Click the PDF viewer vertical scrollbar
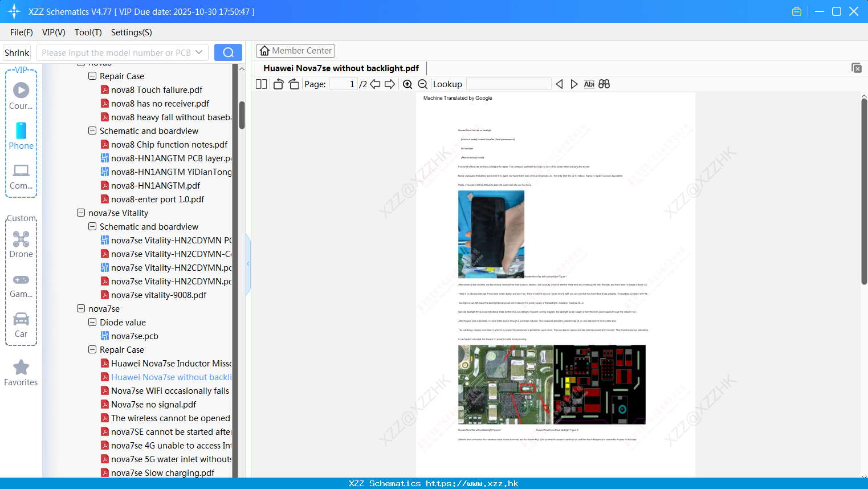868x489 pixels. (x=864, y=191)
